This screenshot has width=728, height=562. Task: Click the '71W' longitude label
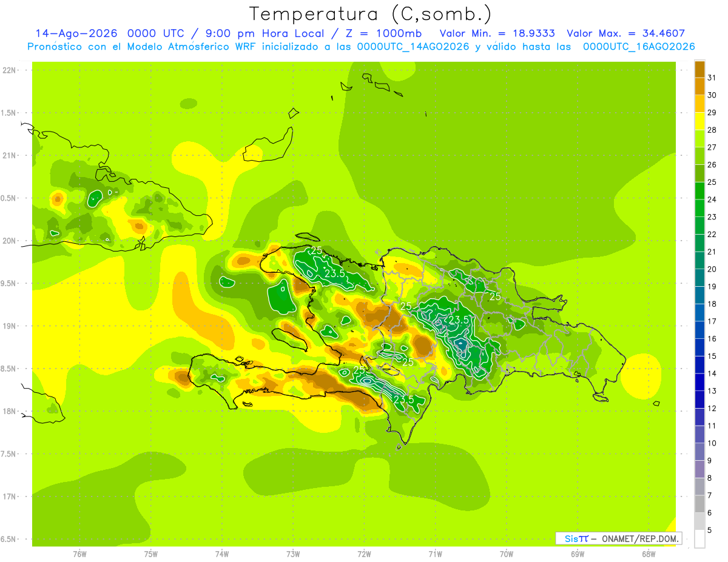[x=435, y=554]
